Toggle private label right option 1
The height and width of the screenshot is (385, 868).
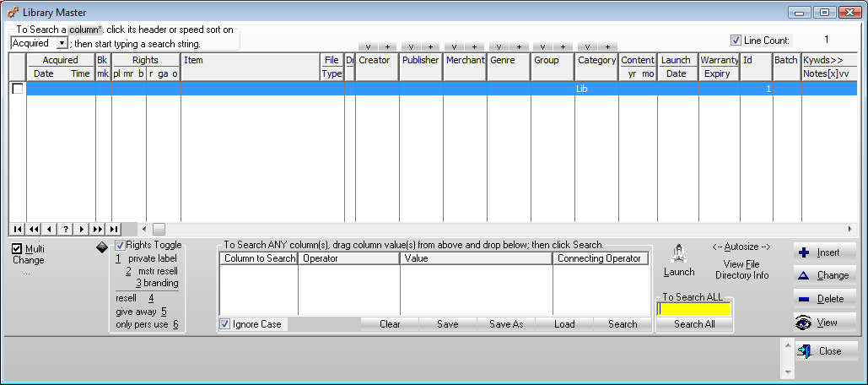click(x=146, y=258)
